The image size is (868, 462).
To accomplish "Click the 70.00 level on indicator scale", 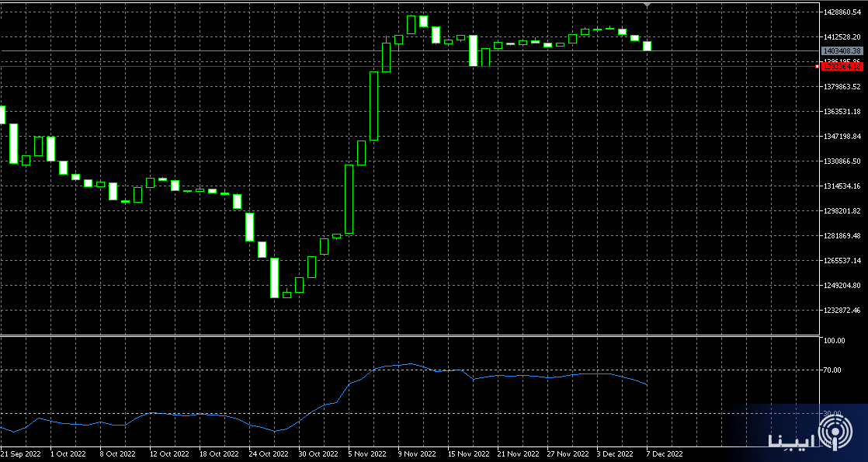I will coord(835,370).
